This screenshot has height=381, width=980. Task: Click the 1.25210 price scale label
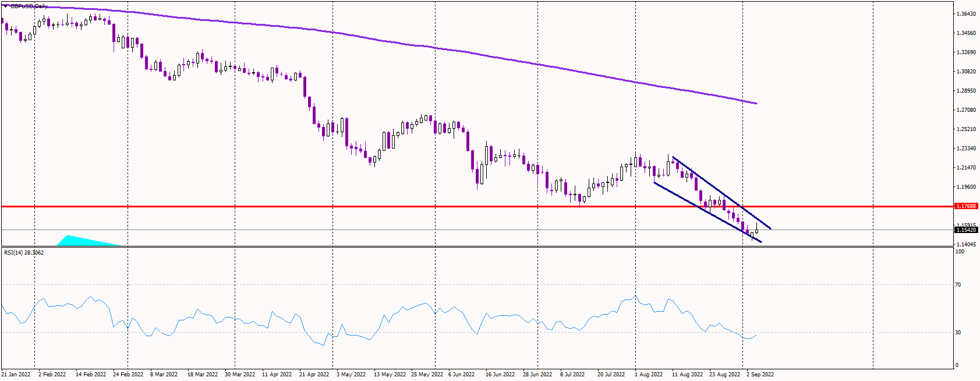coord(967,129)
